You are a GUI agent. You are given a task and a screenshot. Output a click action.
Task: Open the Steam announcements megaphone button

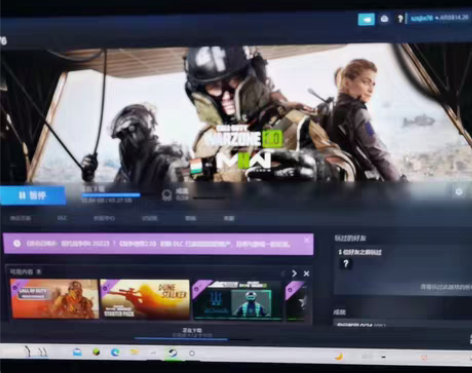tap(366, 19)
